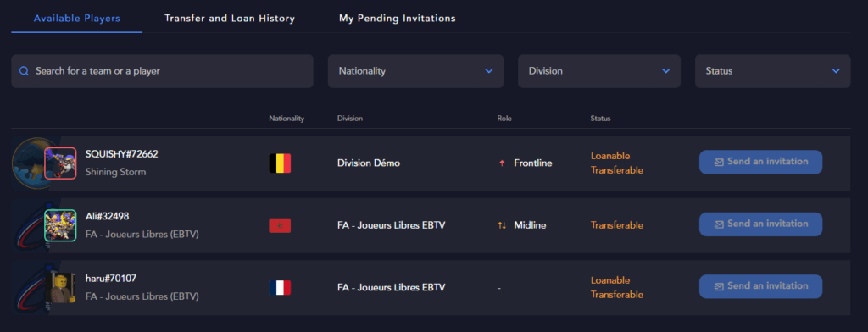Send an invitation to SQUISHY#72662
Viewport: 868px width, 332px height.
coord(760,162)
